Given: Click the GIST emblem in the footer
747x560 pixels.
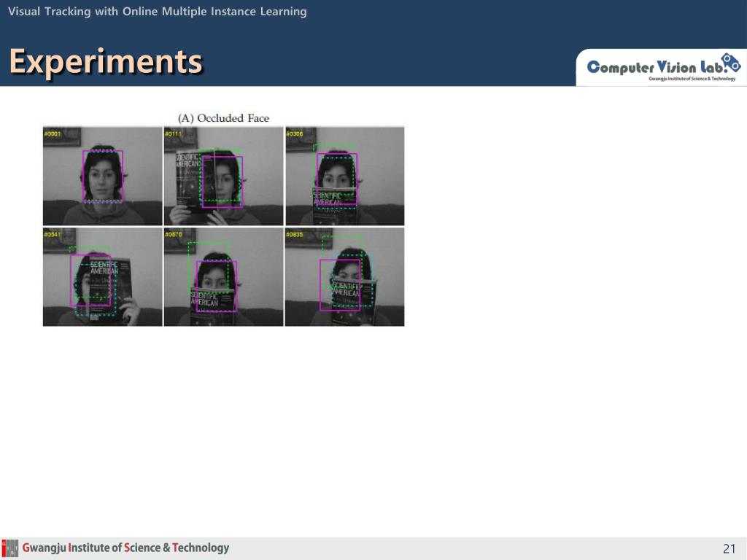Looking at the screenshot, I should click(10, 548).
